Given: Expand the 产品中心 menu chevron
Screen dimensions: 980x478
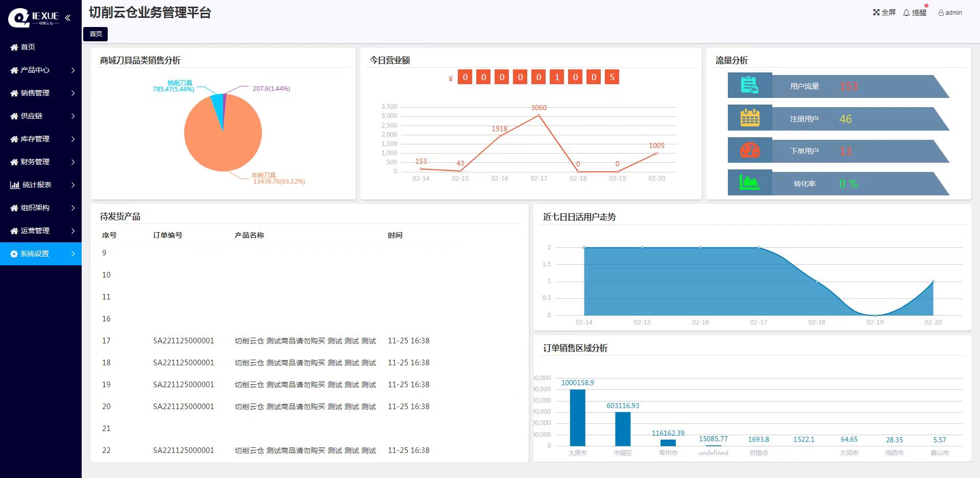Looking at the screenshot, I should pos(73,70).
